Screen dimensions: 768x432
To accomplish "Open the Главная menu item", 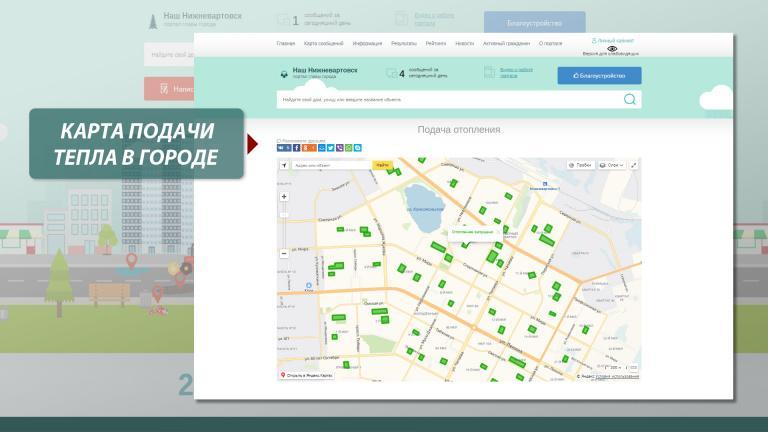I will (x=286, y=44).
